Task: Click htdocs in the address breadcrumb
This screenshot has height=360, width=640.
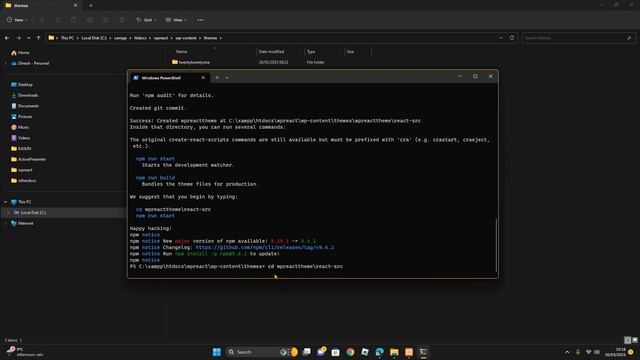Action: point(140,38)
